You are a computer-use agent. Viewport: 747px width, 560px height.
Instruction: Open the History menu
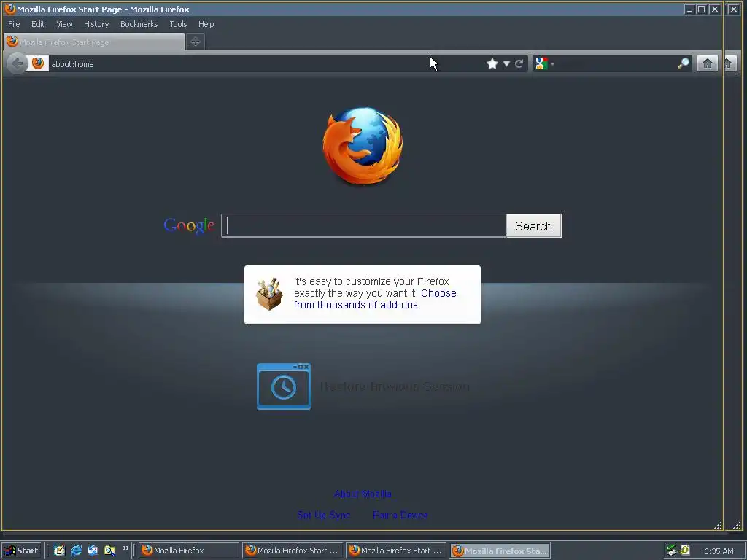point(96,24)
